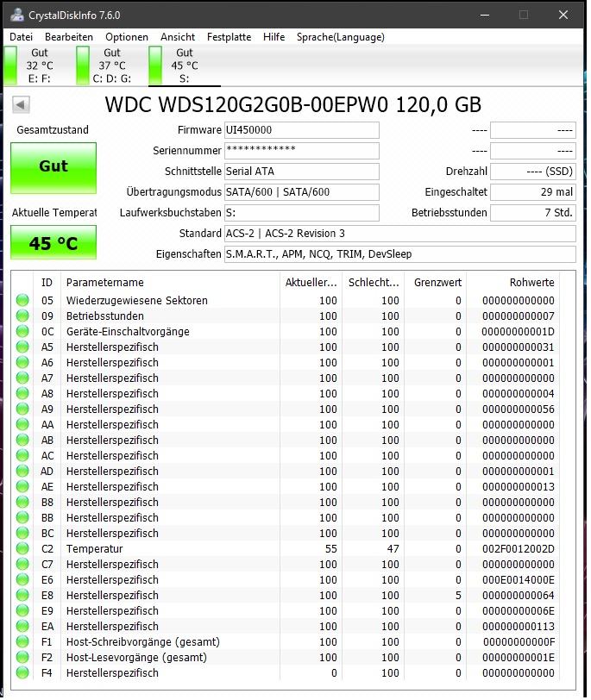Click the CrystalDiskInfo app icon in title bar
The width and height of the screenshot is (591, 700).
click(x=17, y=15)
